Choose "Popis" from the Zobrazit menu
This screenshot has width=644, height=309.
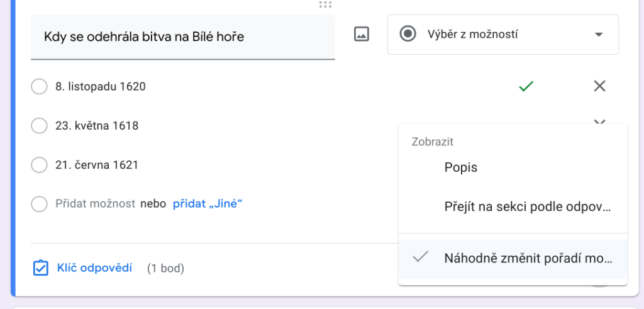click(461, 168)
